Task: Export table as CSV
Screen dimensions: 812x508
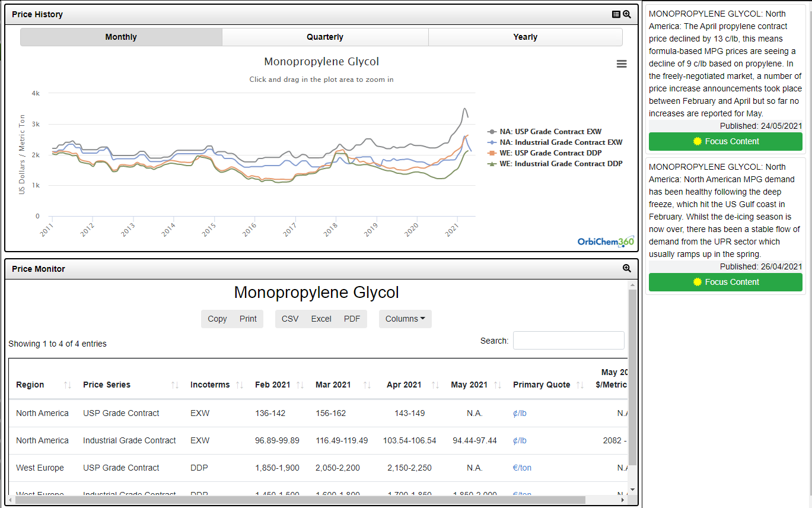Action: pyautogui.click(x=290, y=319)
